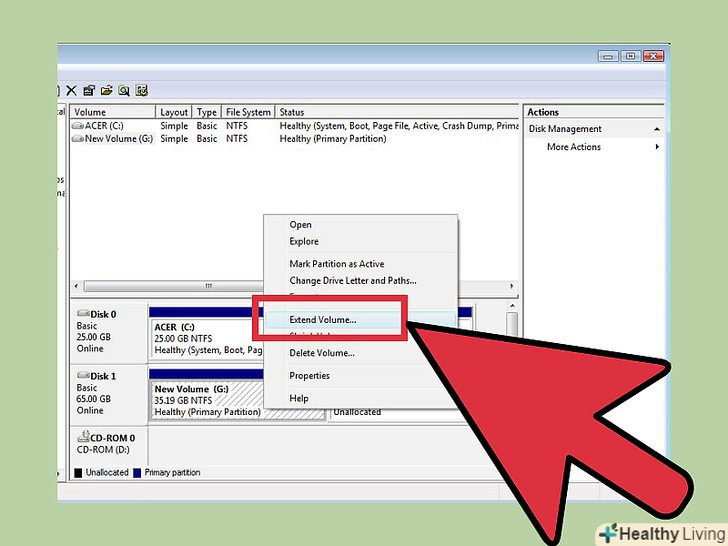Image resolution: width=728 pixels, height=546 pixels.
Task: Click the '65.00 GB' label under Disk 1
Action: pyautogui.click(x=93, y=399)
